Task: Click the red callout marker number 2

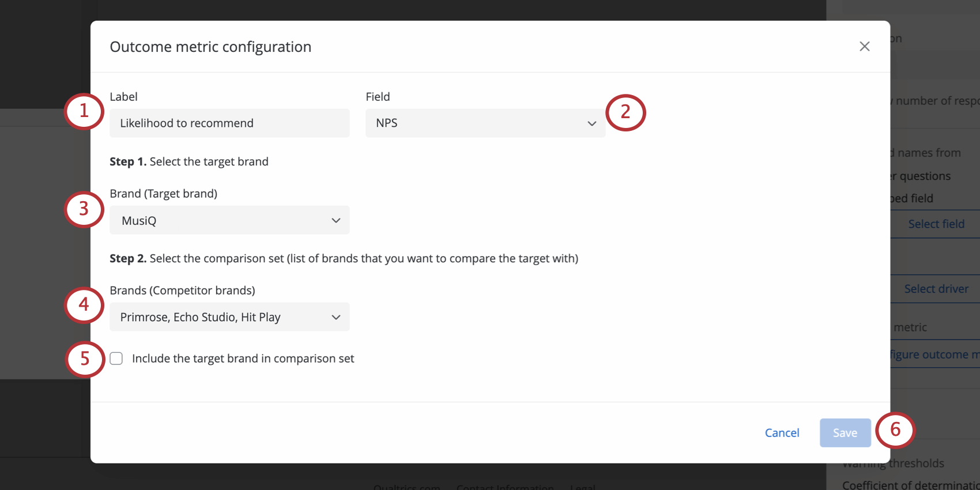Action: pyautogui.click(x=625, y=112)
